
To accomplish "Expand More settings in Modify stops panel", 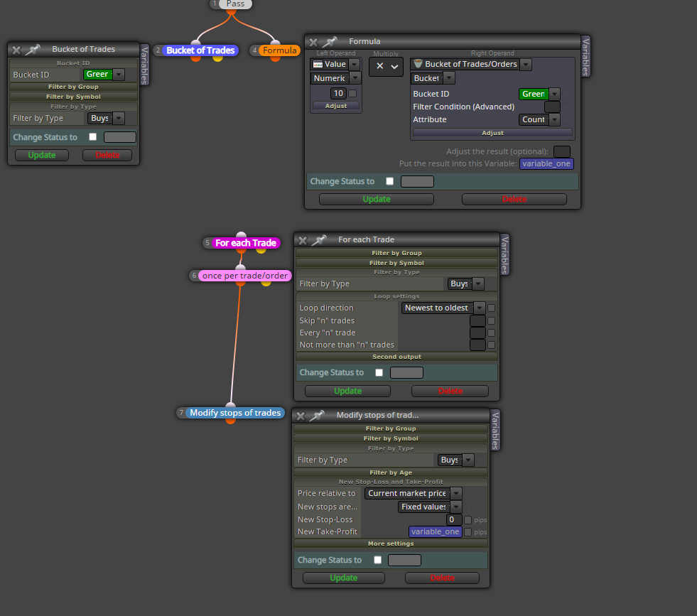I will pos(391,544).
